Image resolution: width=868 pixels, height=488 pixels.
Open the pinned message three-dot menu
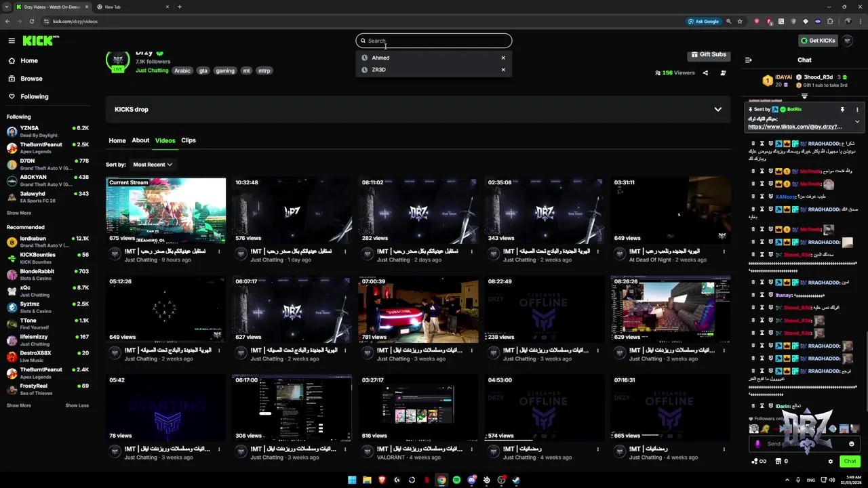click(857, 109)
